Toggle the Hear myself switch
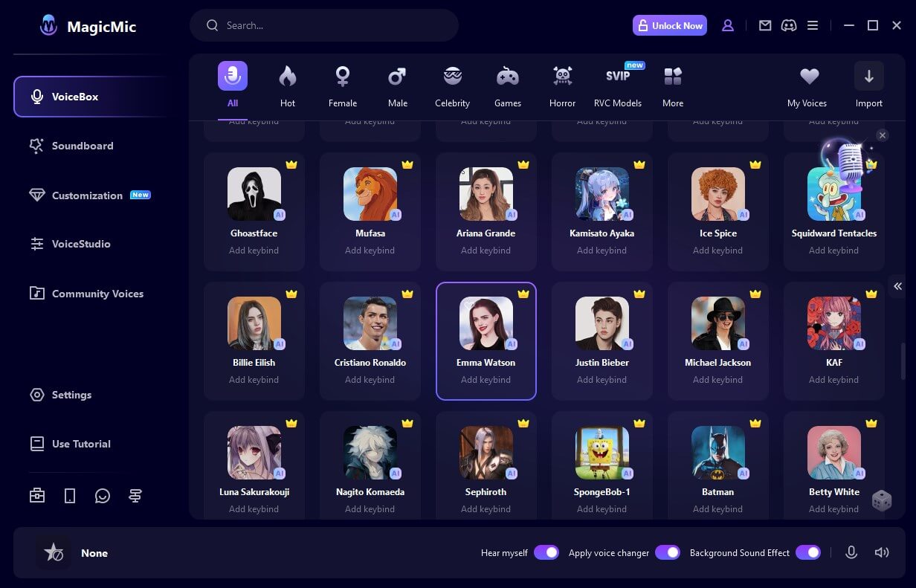Viewport: 916px width, 588px height. click(546, 552)
